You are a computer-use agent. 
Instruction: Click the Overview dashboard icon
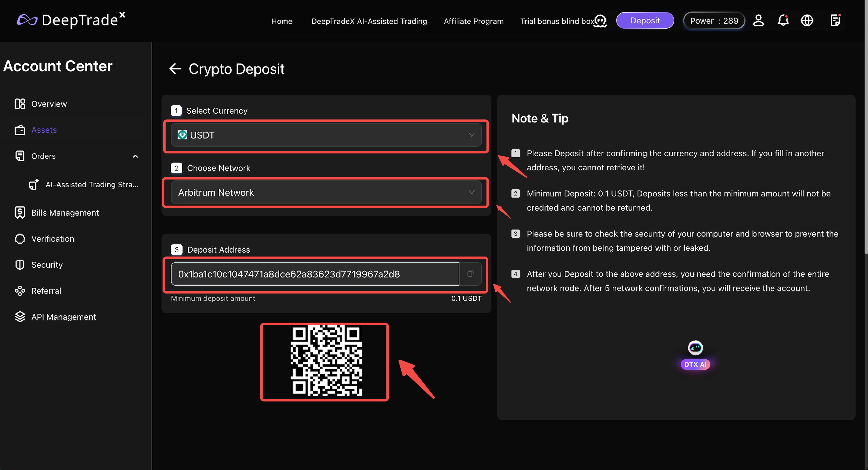[20, 104]
